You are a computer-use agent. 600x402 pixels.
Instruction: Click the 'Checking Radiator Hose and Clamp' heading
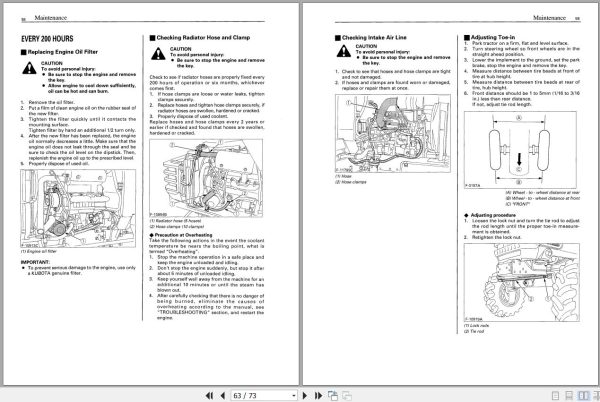tap(203, 37)
